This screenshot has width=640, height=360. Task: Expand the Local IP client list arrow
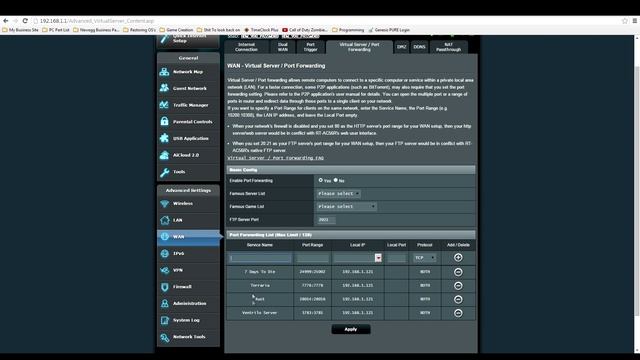coord(378,258)
